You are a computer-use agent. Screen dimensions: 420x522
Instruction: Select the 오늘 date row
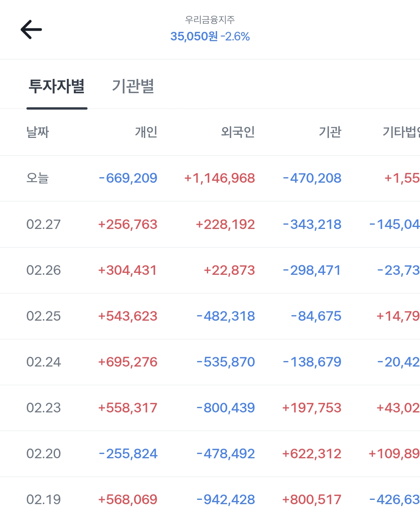pos(37,178)
